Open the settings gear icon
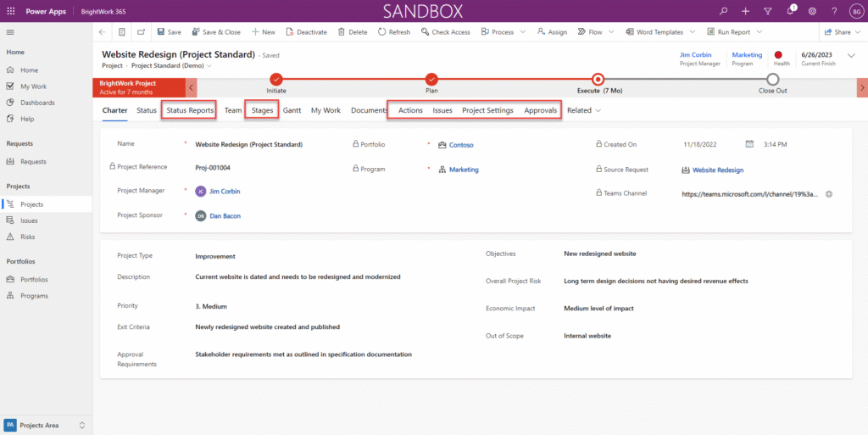 pyautogui.click(x=812, y=11)
